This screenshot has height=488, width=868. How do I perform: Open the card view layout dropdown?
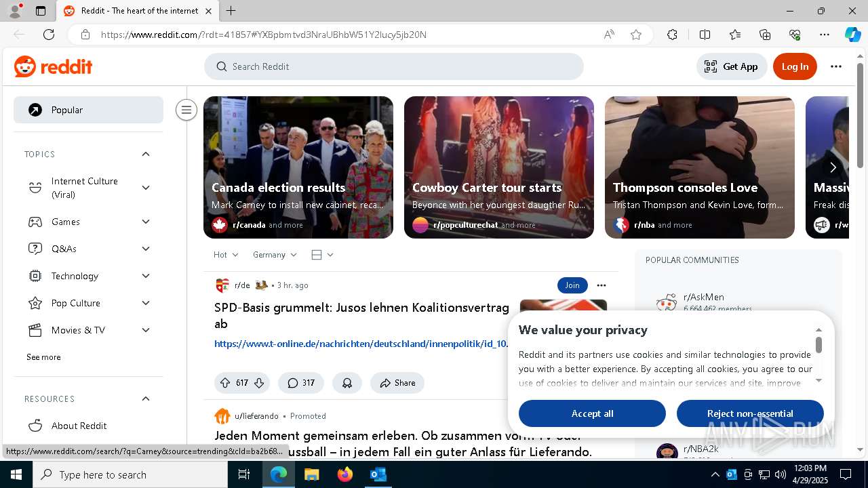coord(322,255)
